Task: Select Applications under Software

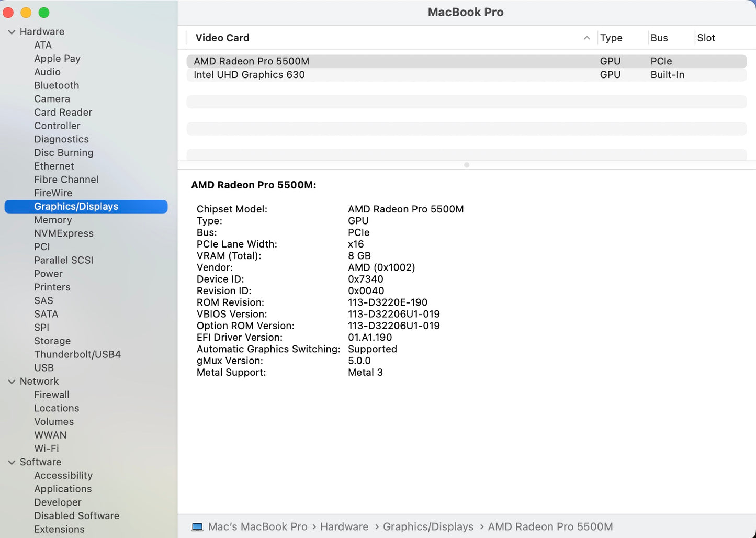Action: (x=63, y=489)
